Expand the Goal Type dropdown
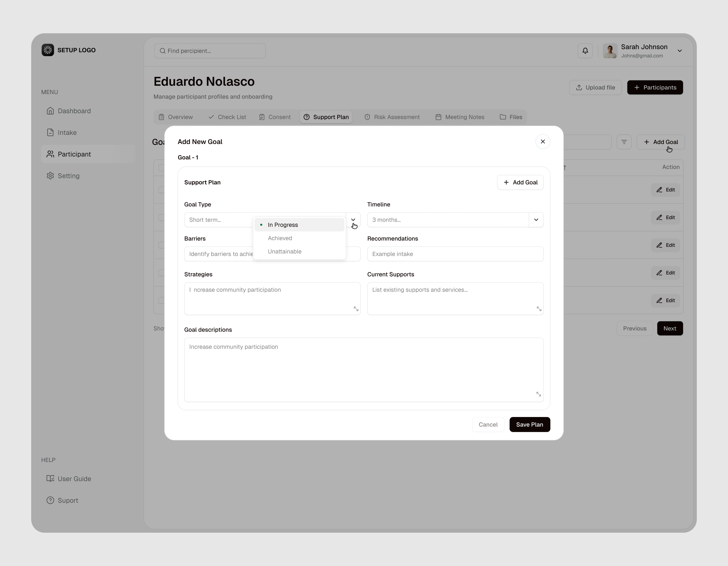728x566 pixels. click(353, 220)
